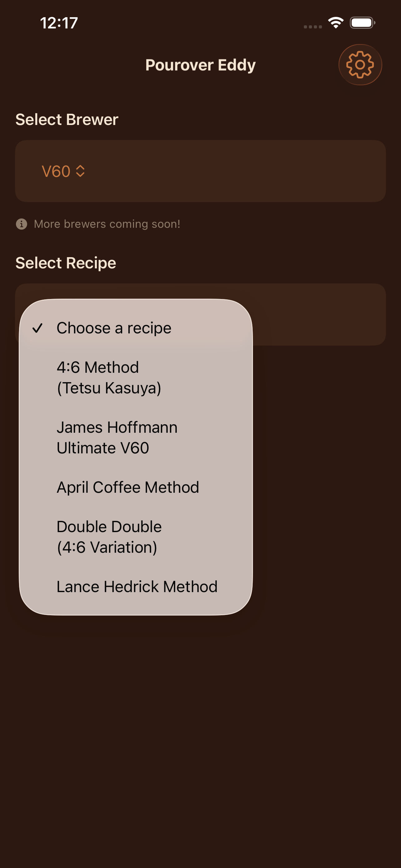Click the More brewers coming soon text
401x868 pixels.
[107, 224]
